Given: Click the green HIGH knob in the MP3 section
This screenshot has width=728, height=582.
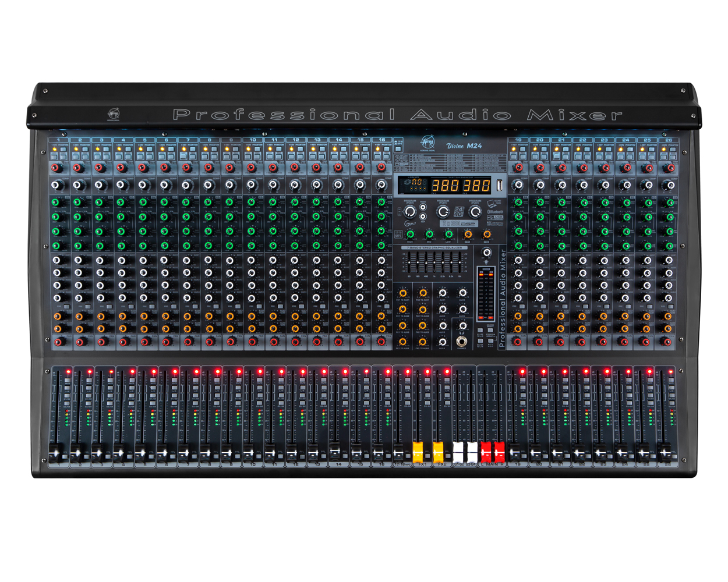Looking at the screenshot, I should click(x=410, y=234).
